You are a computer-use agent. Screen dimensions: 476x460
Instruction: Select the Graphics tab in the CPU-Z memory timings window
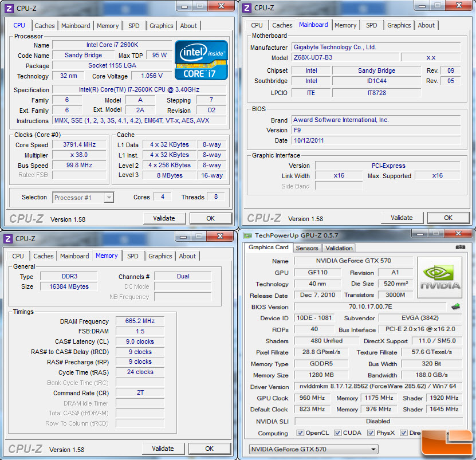[x=160, y=256]
